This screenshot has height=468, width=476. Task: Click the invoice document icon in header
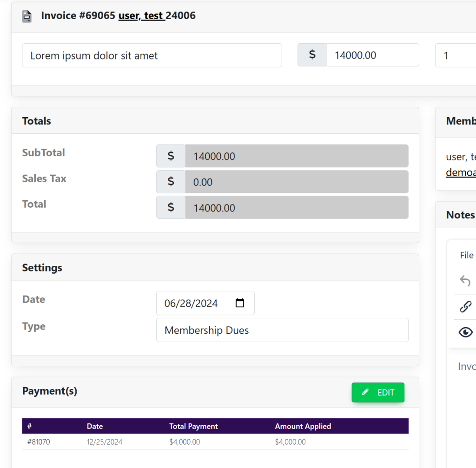[x=27, y=16]
